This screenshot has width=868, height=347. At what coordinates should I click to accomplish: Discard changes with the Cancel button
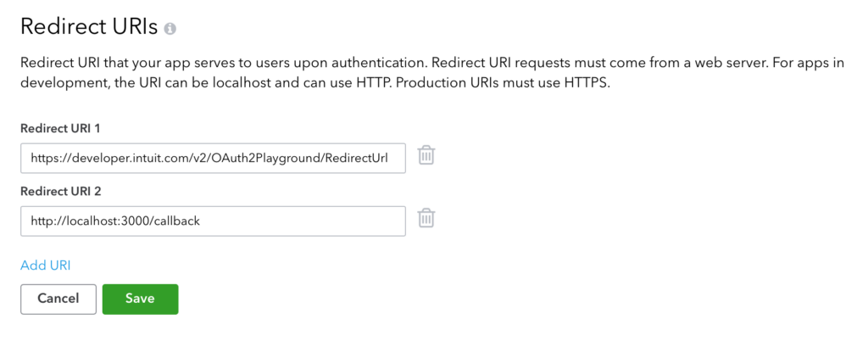(58, 299)
